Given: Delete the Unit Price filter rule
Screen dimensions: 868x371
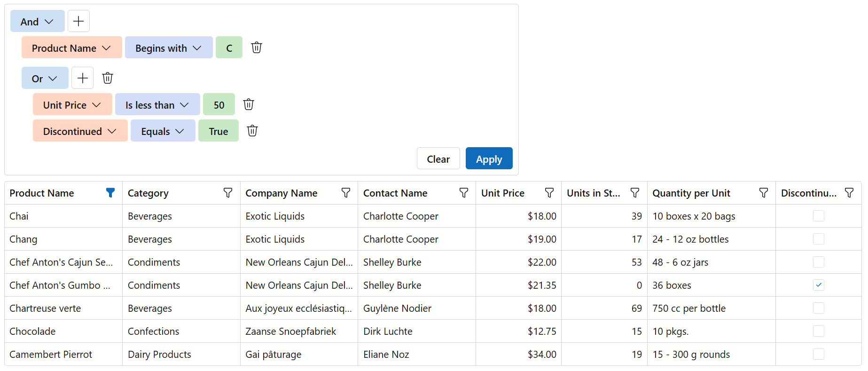Looking at the screenshot, I should [249, 104].
